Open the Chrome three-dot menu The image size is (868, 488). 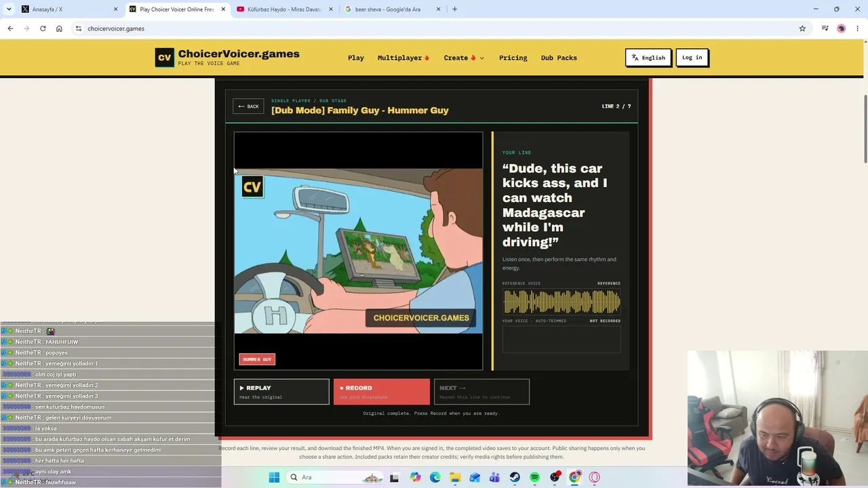click(x=858, y=28)
